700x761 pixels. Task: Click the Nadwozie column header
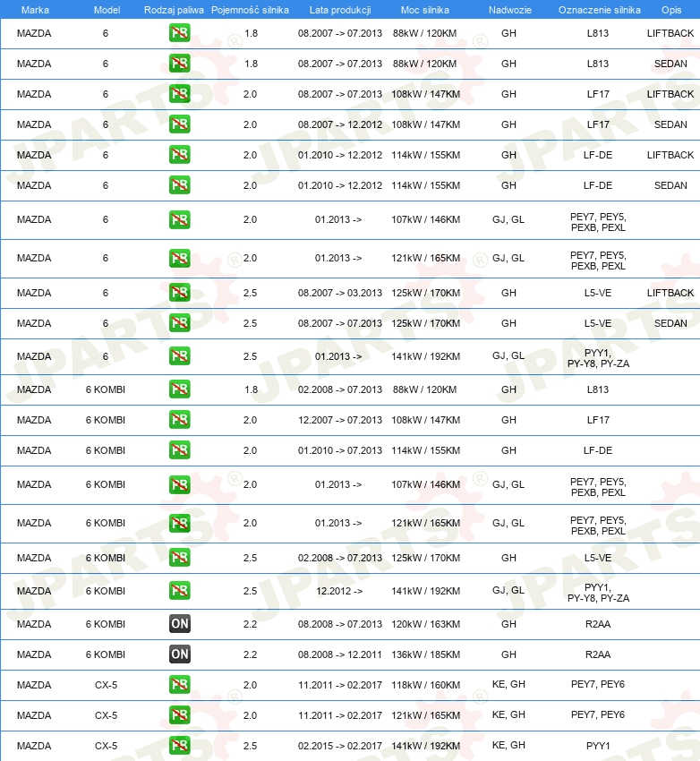click(510, 10)
